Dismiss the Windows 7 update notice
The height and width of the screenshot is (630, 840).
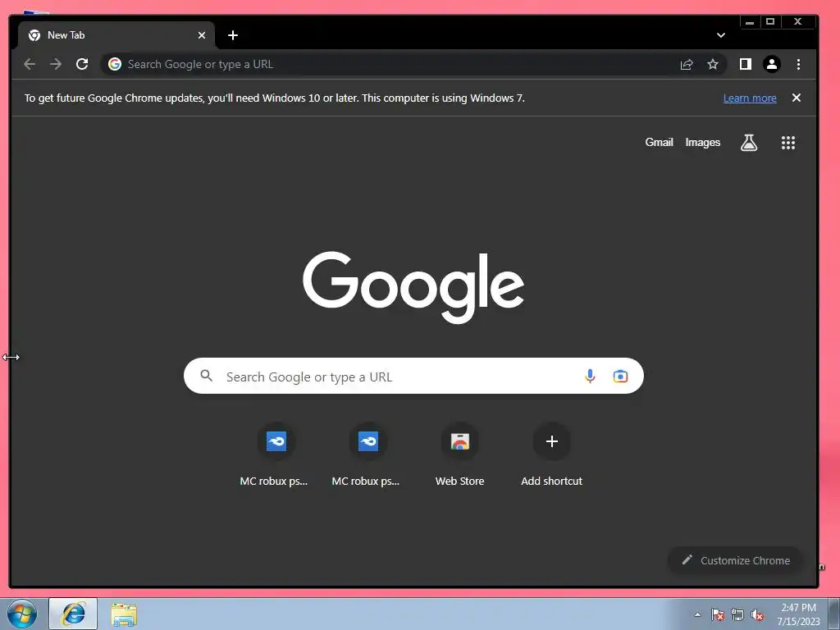coord(796,98)
